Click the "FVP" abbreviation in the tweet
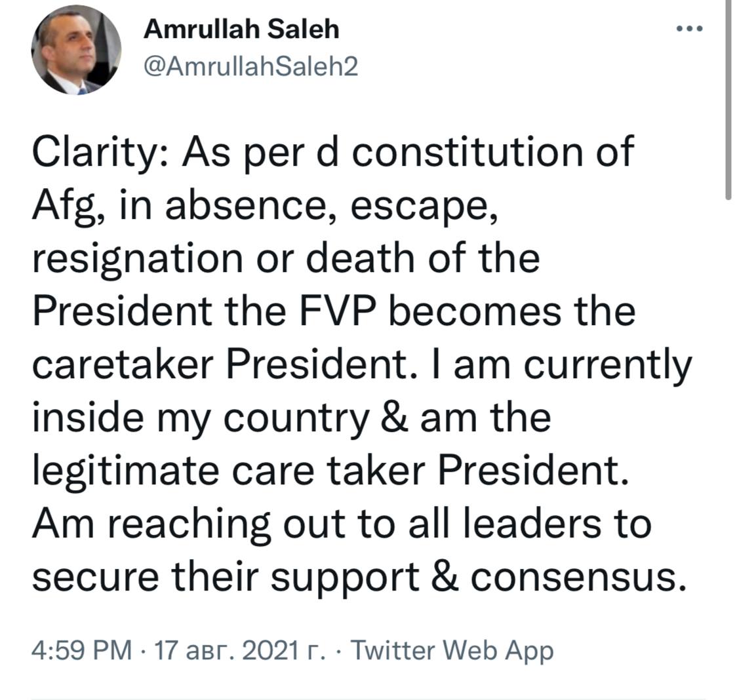Screen dimensions: 737x700 tap(343, 312)
